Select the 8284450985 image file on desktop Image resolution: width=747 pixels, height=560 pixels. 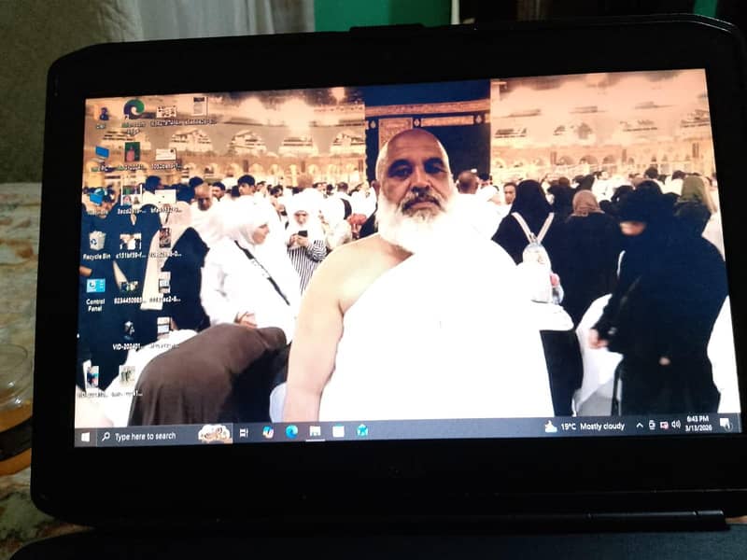128,292
